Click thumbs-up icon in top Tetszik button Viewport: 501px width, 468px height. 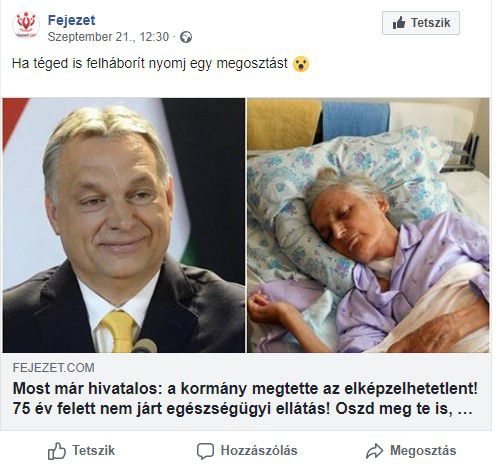(x=399, y=23)
